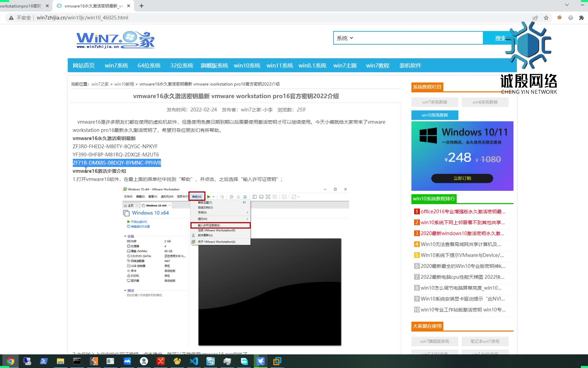Click the Win7之家 site logo
Viewport: 588px width, 368px height.
(115, 40)
